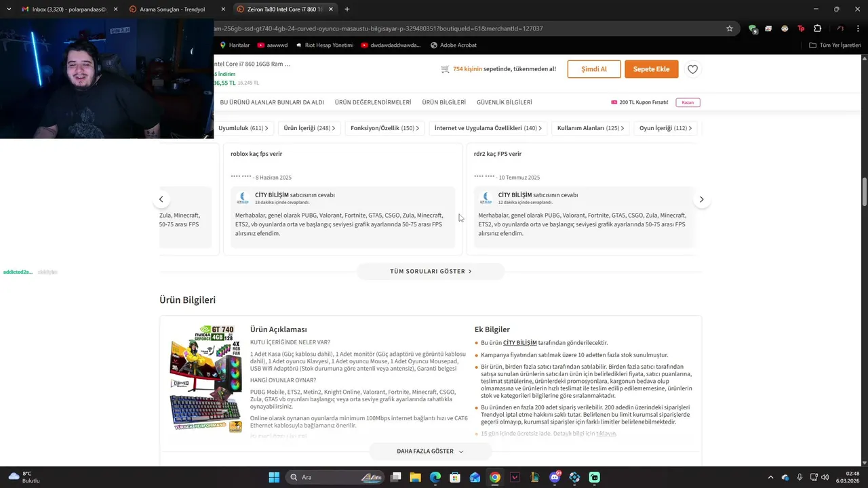868x488 pixels.
Task: Open the taskbar clock showing 02:48
Action: pos(848,477)
